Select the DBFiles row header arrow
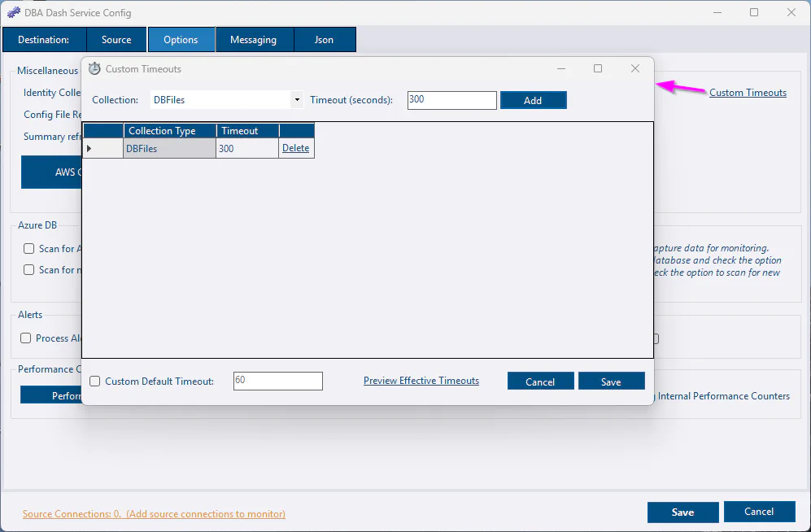Viewport: 811px width, 532px height. tap(89, 148)
